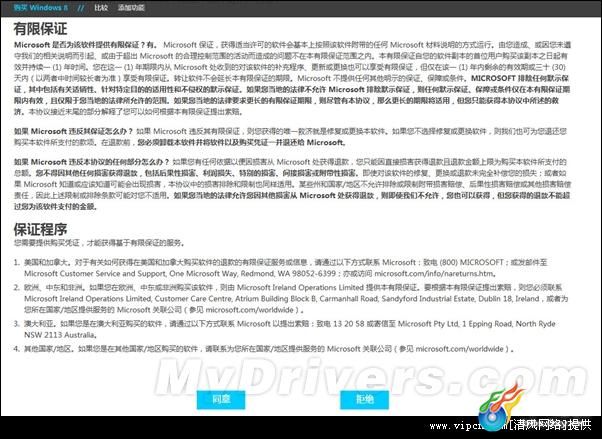
Task: Click the 有限保证 heading
Action: [x=40, y=28]
